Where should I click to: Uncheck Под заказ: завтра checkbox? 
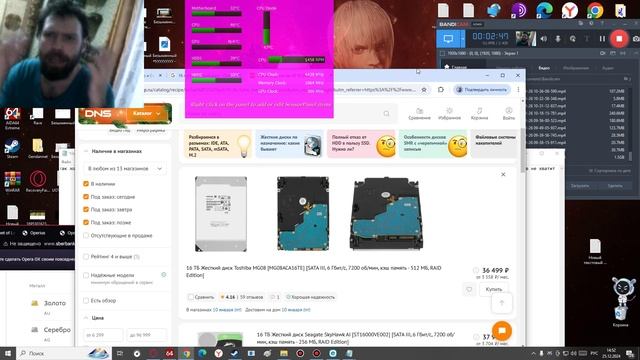coord(86,209)
